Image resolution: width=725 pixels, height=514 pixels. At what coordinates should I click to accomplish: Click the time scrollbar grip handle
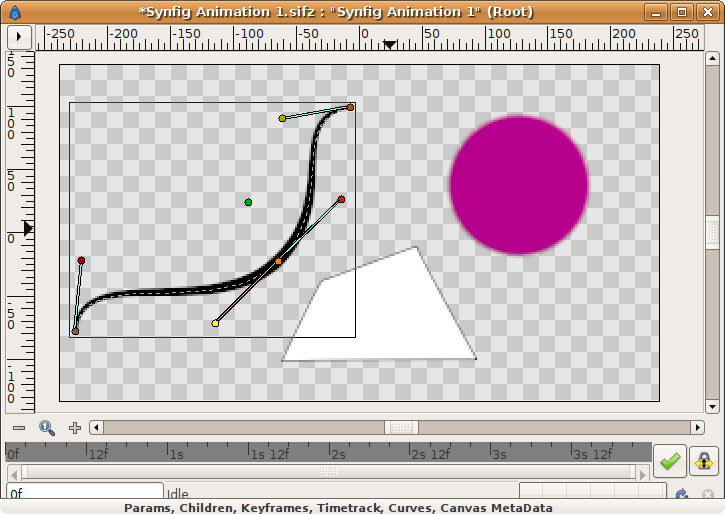pyautogui.click(x=328, y=472)
